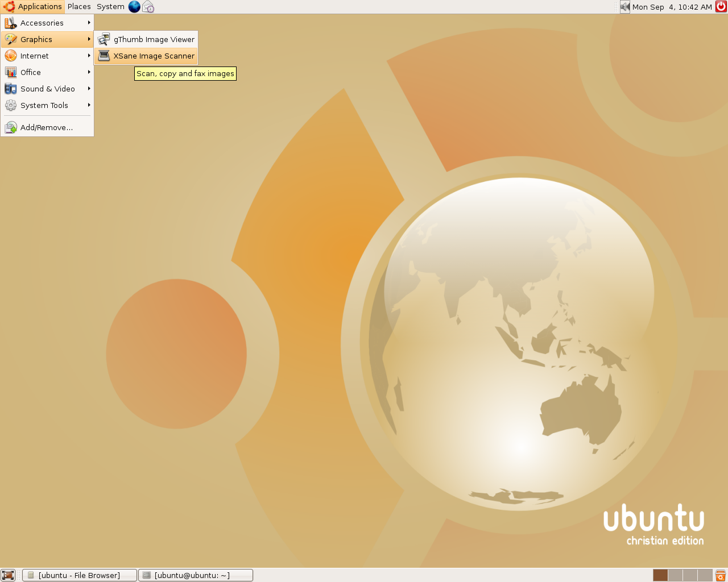Open the Places menu
The width and height of the screenshot is (728, 582).
pos(79,7)
